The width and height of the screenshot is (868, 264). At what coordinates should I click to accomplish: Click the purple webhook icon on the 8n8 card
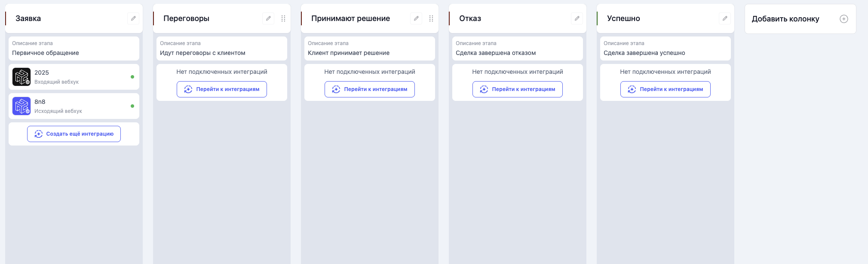point(21,106)
